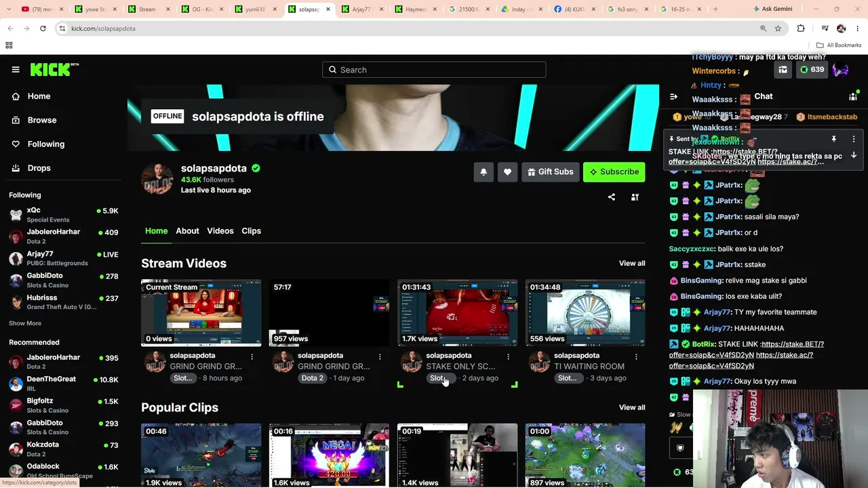Click the Ask Gemini button
This screenshot has height=488, width=868.
tap(772, 9)
